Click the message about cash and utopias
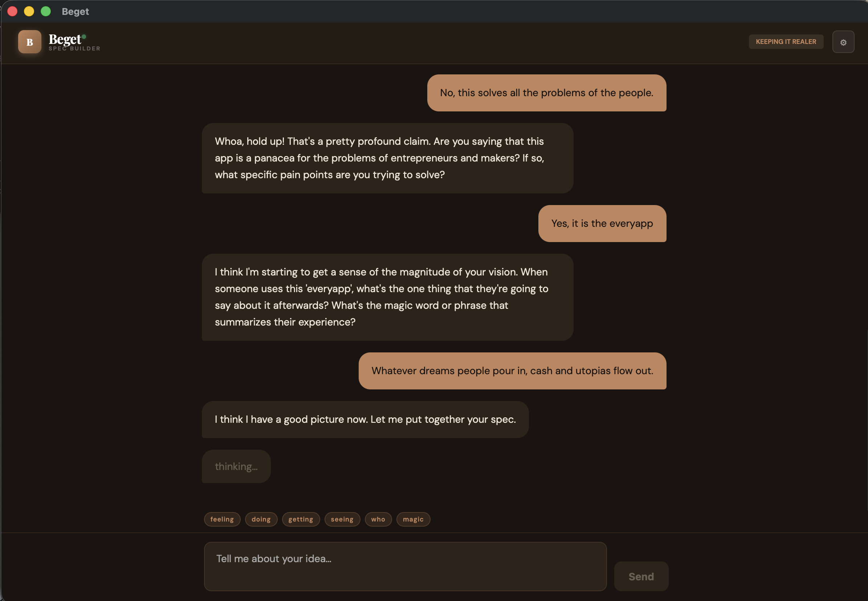This screenshot has width=868, height=601. coord(513,371)
